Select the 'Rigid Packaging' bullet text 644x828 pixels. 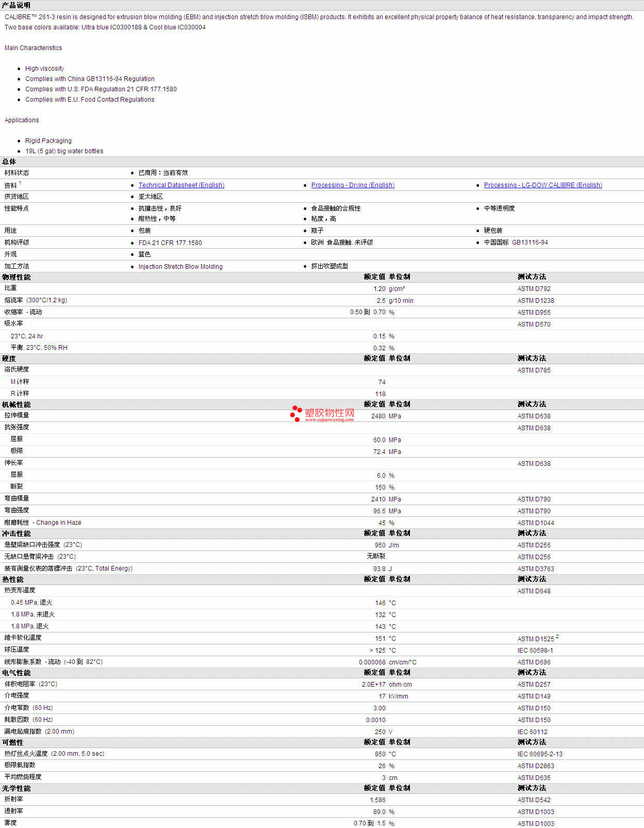[48, 141]
